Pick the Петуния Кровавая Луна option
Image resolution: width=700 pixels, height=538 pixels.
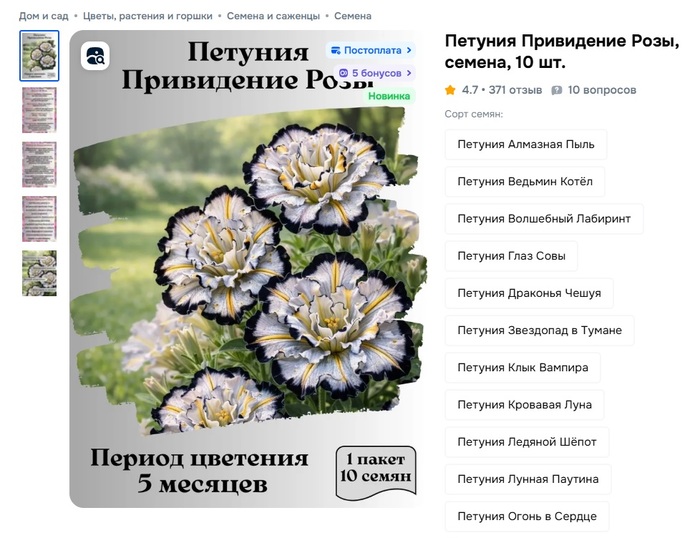click(524, 404)
